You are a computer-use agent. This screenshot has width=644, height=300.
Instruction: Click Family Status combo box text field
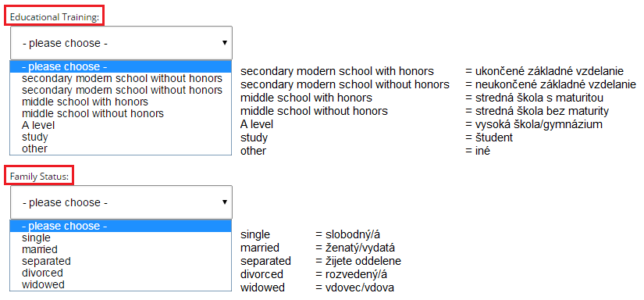pos(121,202)
